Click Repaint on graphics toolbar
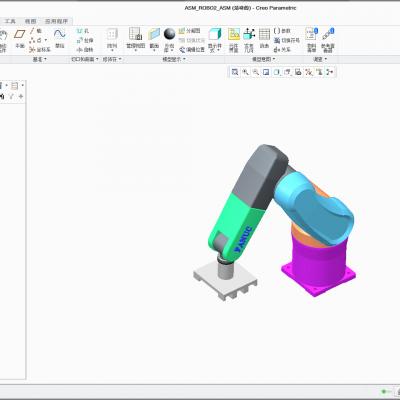Viewport: 400px width, 400px height. (x=266, y=72)
